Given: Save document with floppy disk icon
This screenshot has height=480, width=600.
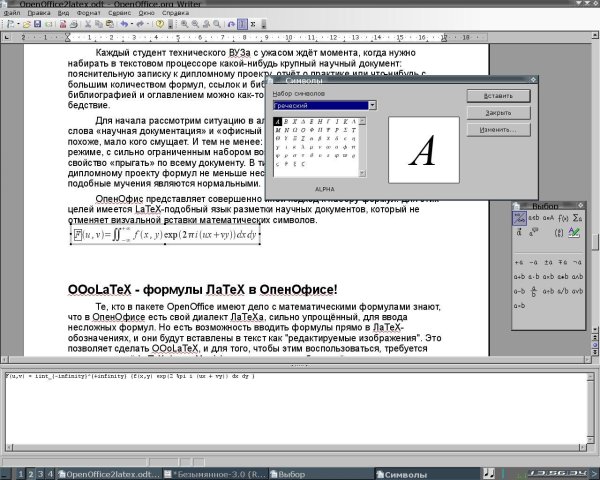Looking at the screenshot, I should point(37,24).
